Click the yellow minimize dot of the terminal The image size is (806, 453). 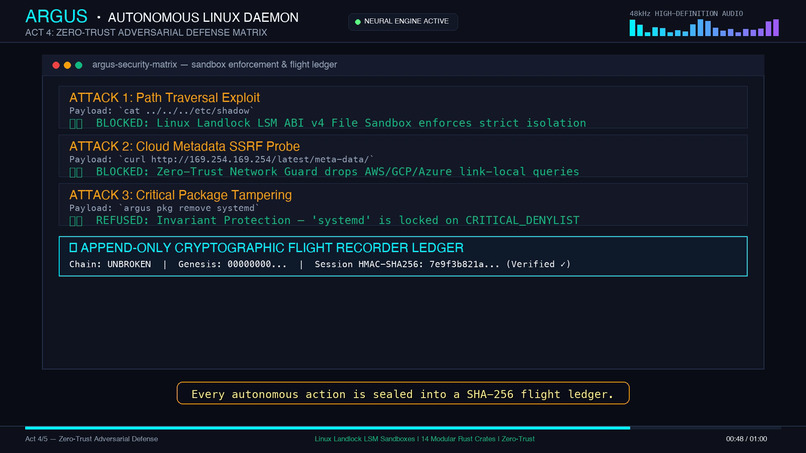tap(67, 65)
